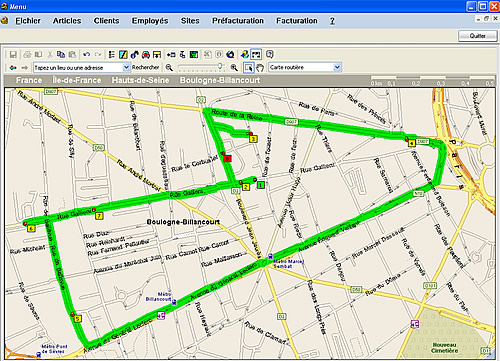
Task: Open the Sites menu
Action: click(190, 21)
